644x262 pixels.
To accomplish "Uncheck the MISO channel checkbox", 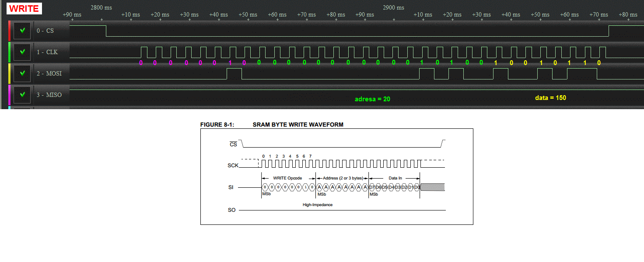I will click(x=22, y=95).
